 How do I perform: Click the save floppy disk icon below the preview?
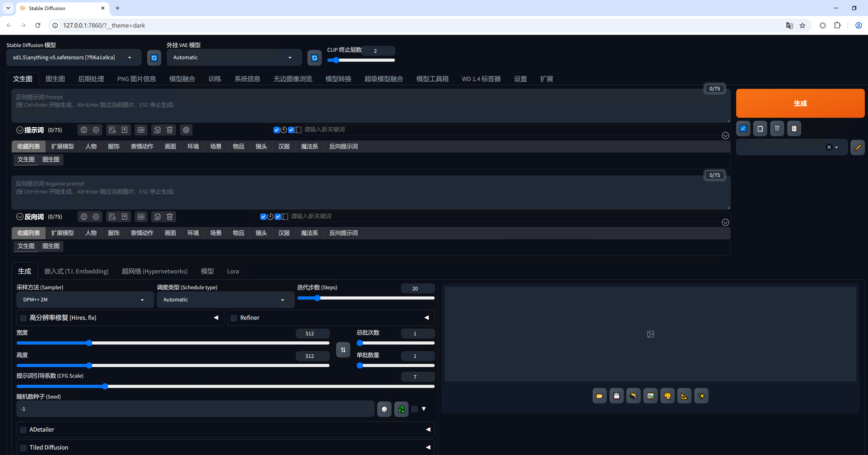click(x=617, y=396)
